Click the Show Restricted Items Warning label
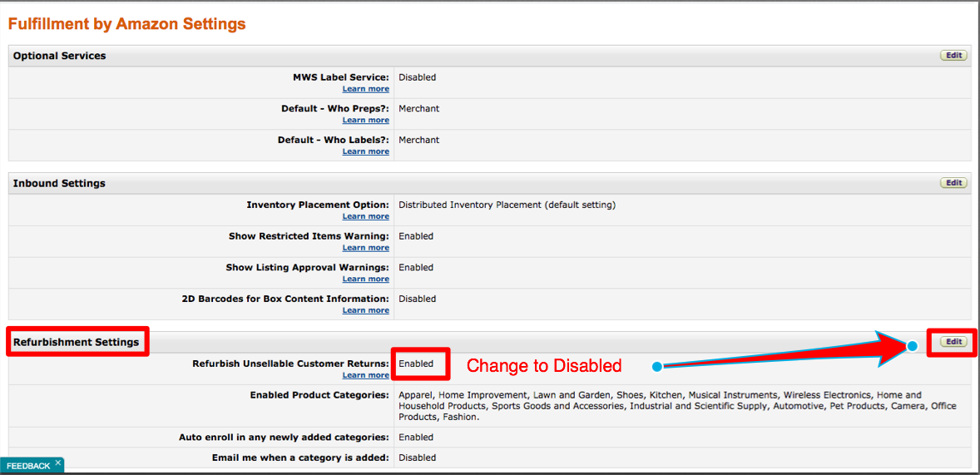 [x=309, y=235]
